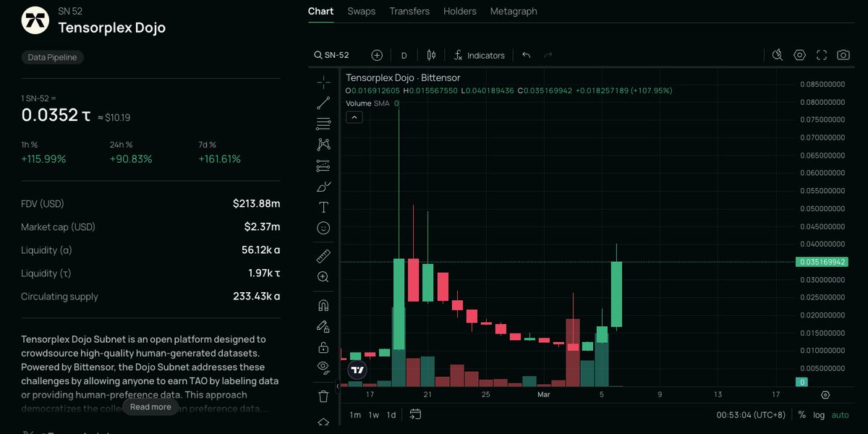Toggle lock all drawing tools
This screenshot has width=868, height=434.
click(x=323, y=346)
